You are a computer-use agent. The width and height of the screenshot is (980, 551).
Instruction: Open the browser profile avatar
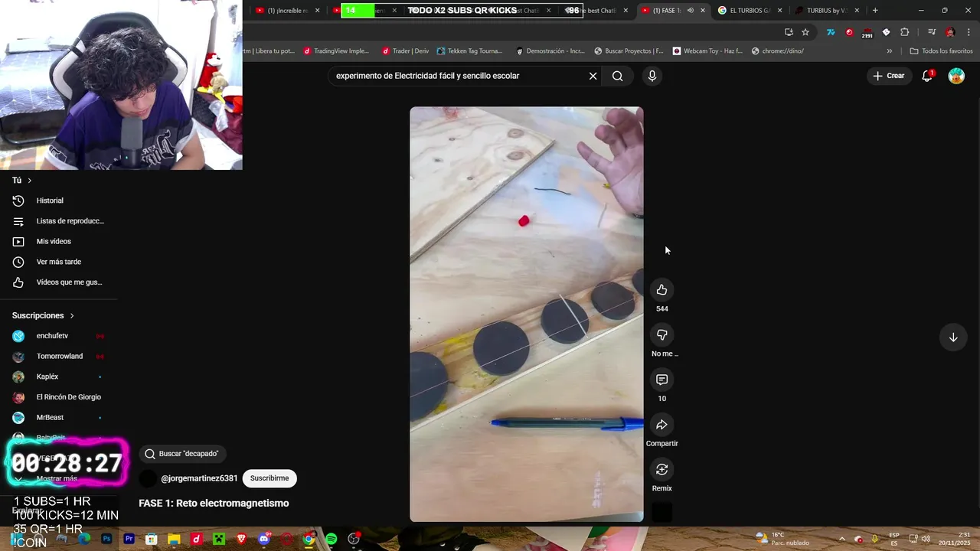pyautogui.click(x=950, y=32)
